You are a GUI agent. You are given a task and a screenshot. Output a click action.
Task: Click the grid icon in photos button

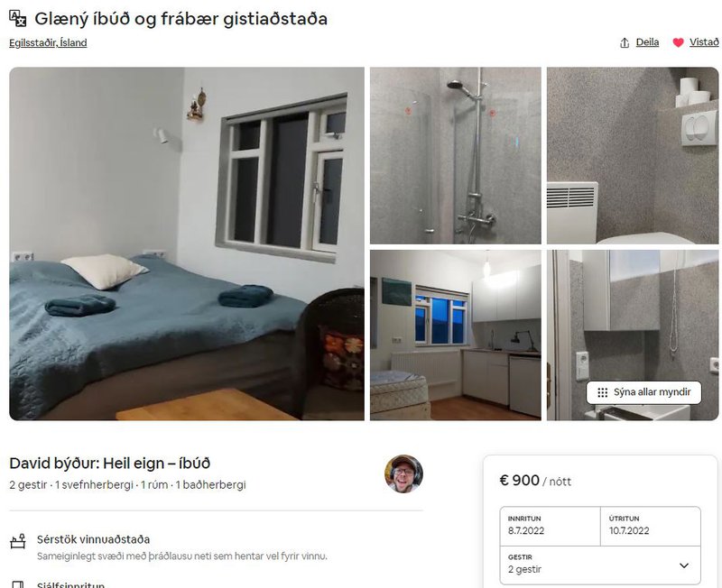[x=602, y=392]
